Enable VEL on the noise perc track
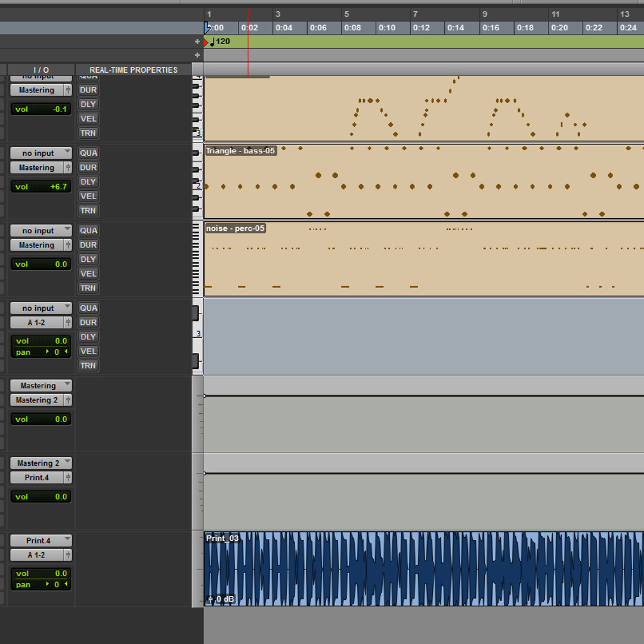The height and width of the screenshot is (644, 644). tap(88, 274)
